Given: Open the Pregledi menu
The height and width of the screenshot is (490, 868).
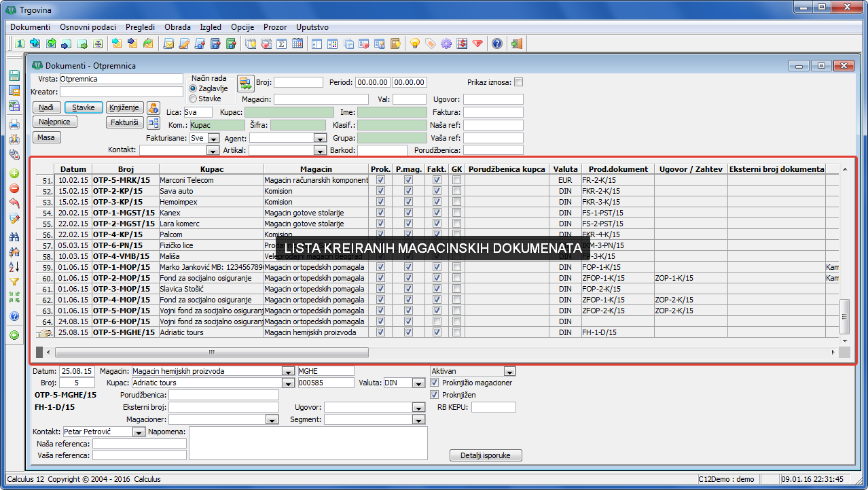Looking at the screenshot, I should (141, 27).
